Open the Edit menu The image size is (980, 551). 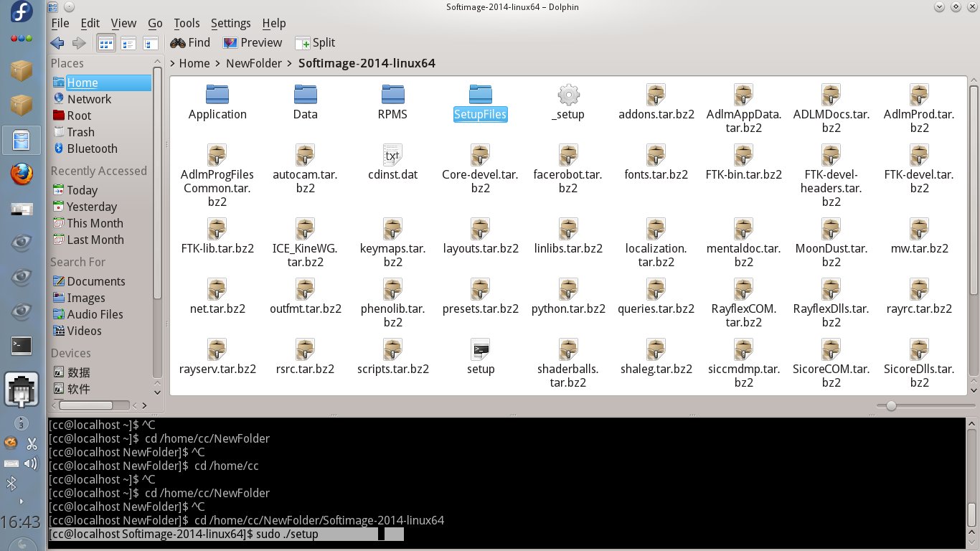[x=90, y=23]
